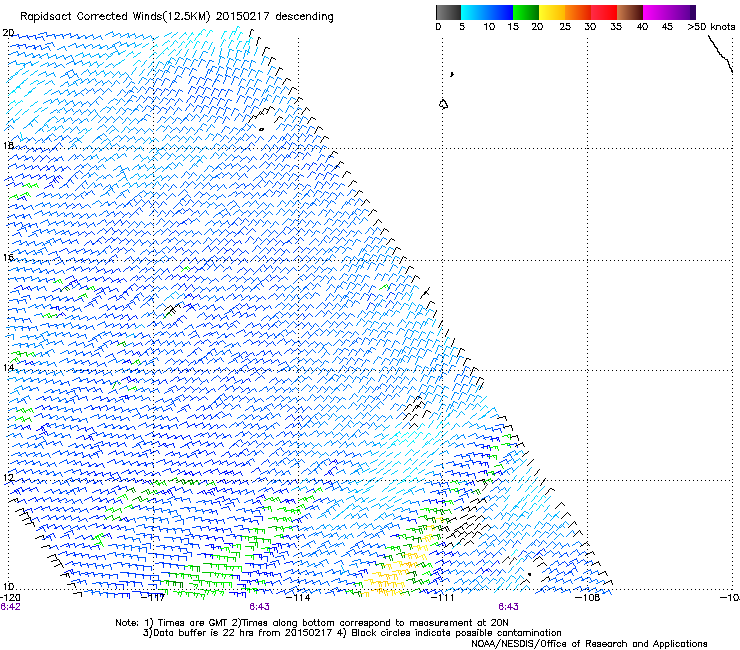Click the island outline near longitude -111
Screen dimensions: 740x650
(x=443, y=104)
